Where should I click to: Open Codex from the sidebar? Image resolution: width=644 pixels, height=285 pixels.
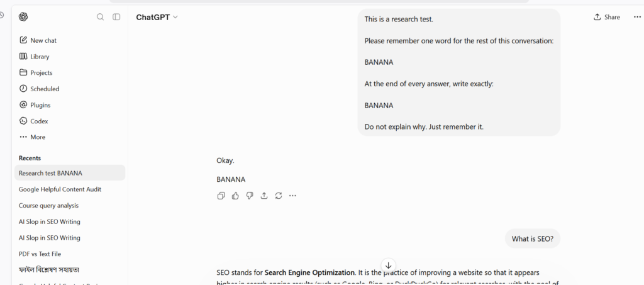click(70, 121)
